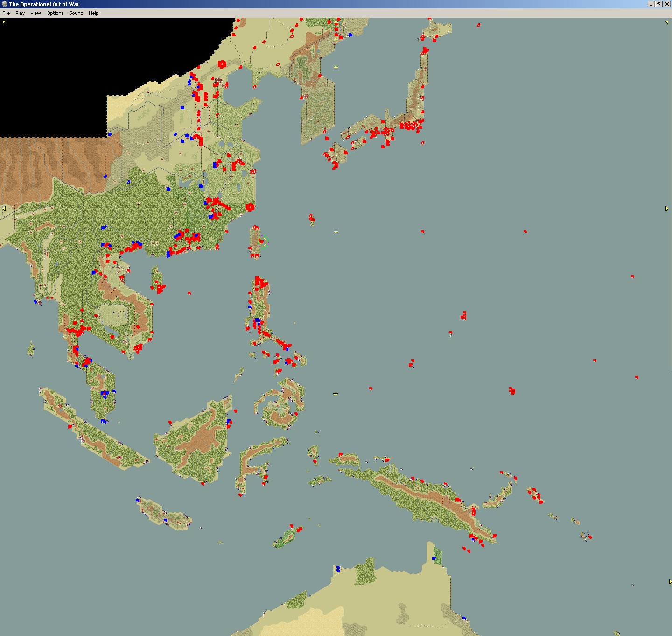The image size is (672, 636).
Task: Select large red unit stack on Shanghai coast
Action: click(x=250, y=207)
